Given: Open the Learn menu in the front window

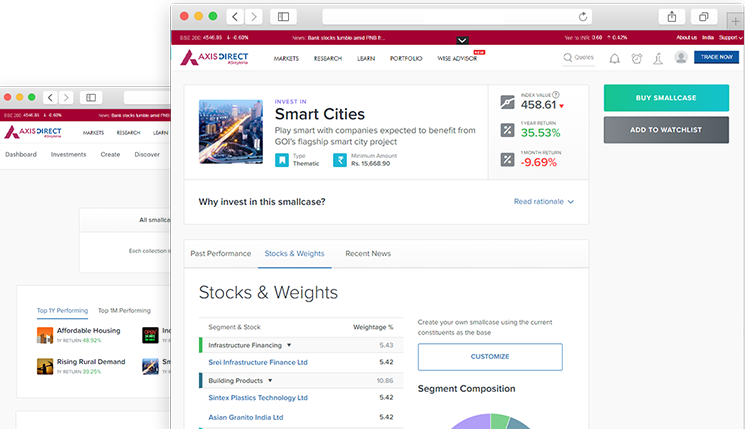Looking at the screenshot, I should pos(366,58).
